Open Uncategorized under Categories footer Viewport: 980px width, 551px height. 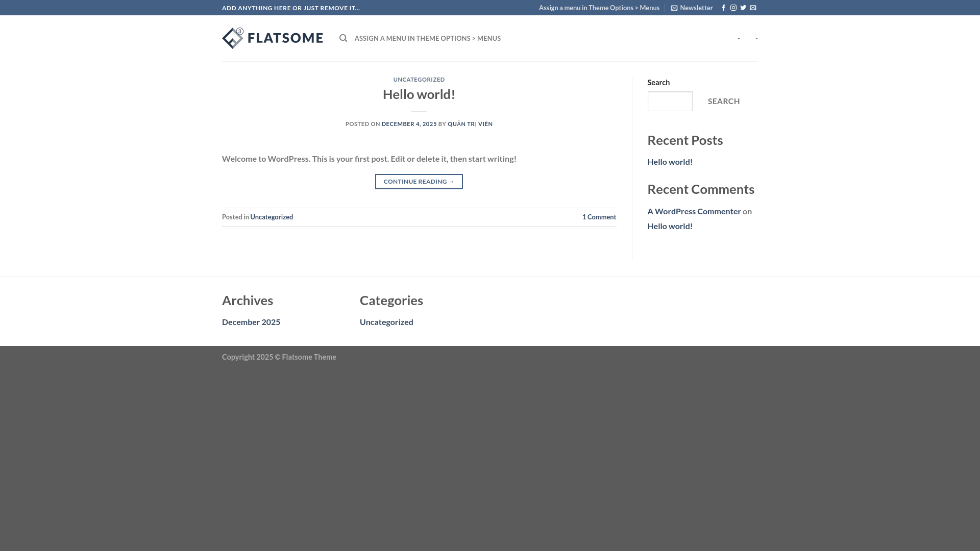click(386, 322)
